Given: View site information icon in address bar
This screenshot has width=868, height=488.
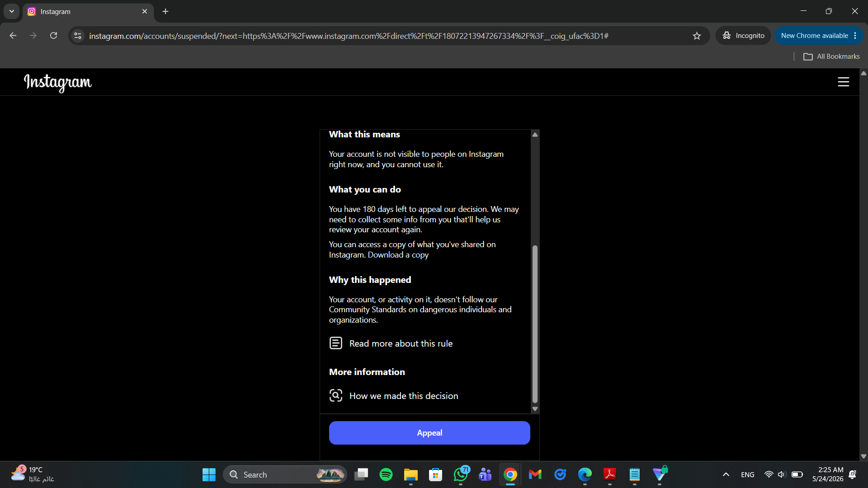Looking at the screenshot, I should (78, 36).
